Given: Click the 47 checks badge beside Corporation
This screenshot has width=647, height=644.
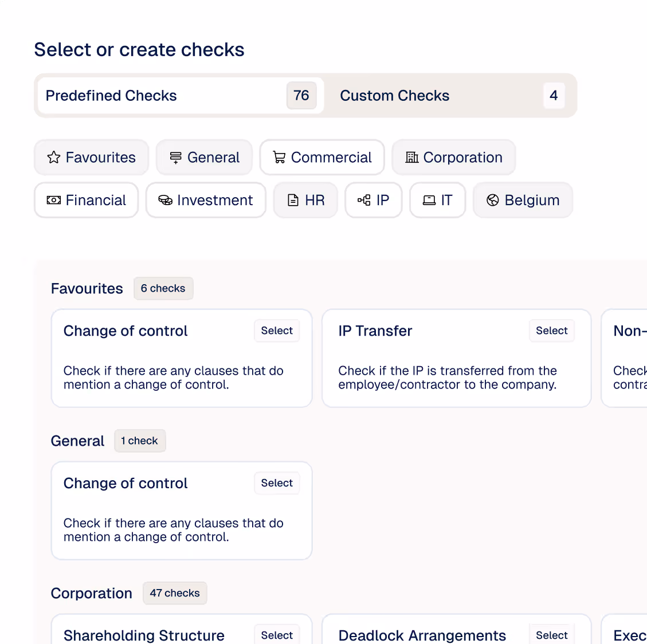Looking at the screenshot, I should (x=175, y=593).
